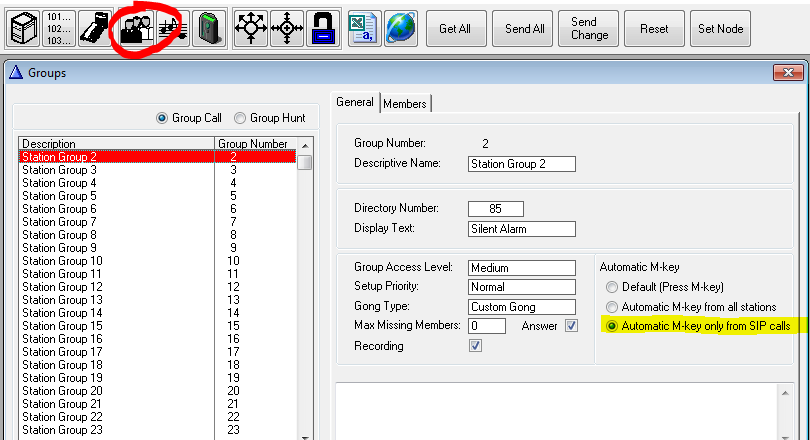This screenshot has height=440, width=810.
Task: Click the Send Change button
Action: click(x=589, y=28)
